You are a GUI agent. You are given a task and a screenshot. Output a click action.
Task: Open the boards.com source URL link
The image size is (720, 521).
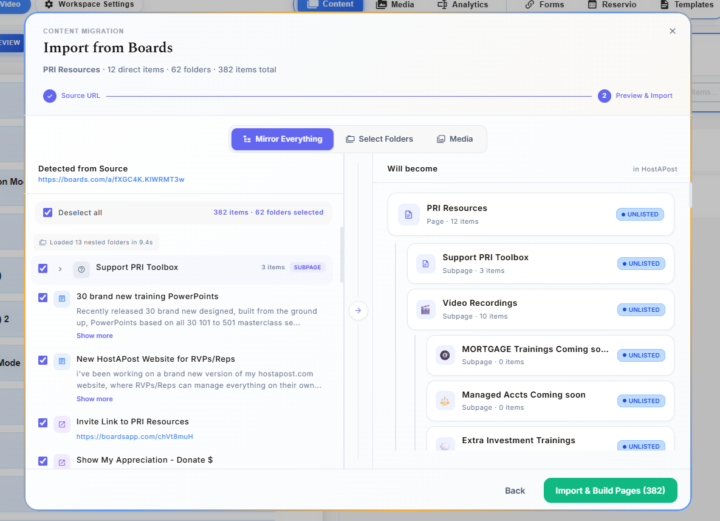[111, 179]
